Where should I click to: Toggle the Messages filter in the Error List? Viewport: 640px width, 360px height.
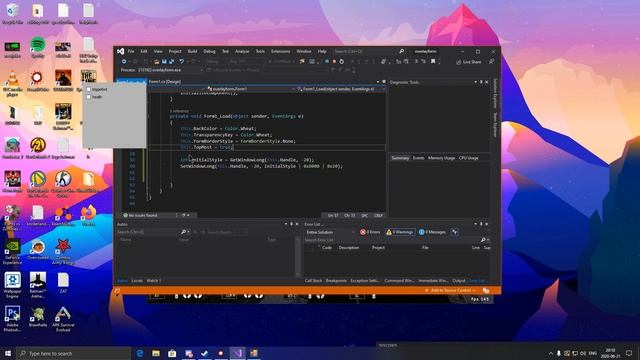click(432, 232)
